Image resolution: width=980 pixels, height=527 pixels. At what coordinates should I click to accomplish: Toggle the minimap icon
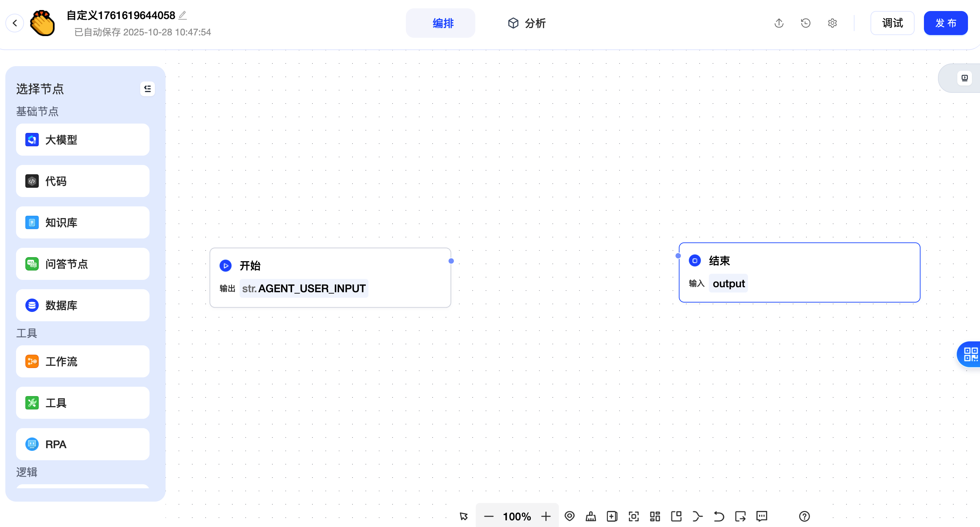676,516
